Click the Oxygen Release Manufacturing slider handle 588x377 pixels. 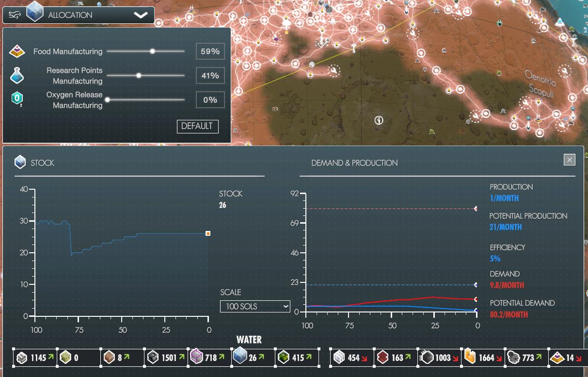[x=107, y=100]
